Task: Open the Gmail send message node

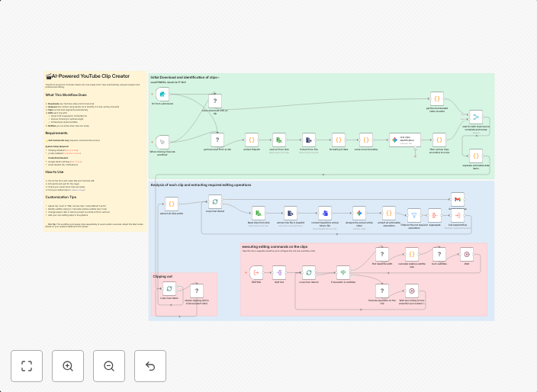Action: point(457,199)
